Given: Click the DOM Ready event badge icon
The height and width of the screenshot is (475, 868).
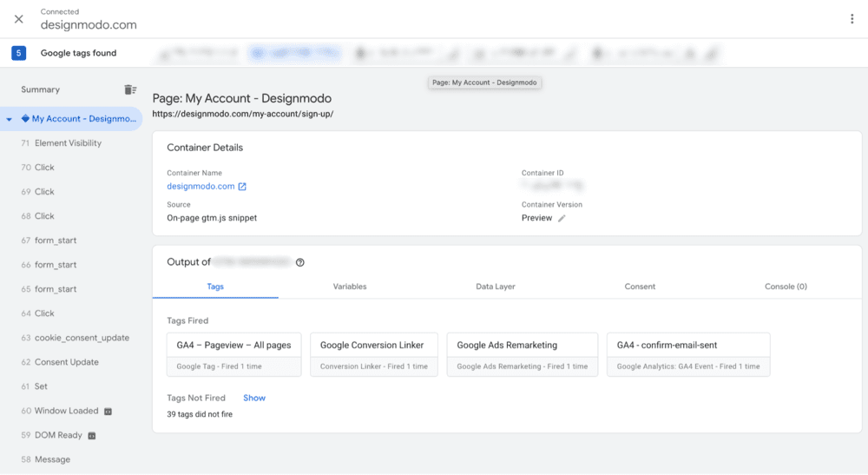Looking at the screenshot, I should point(92,435).
